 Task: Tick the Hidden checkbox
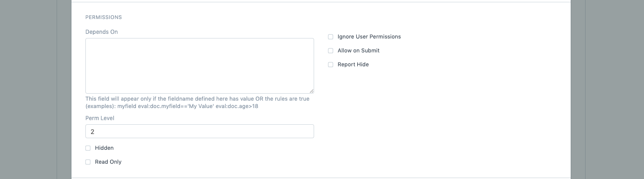pyautogui.click(x=88, y=148)
